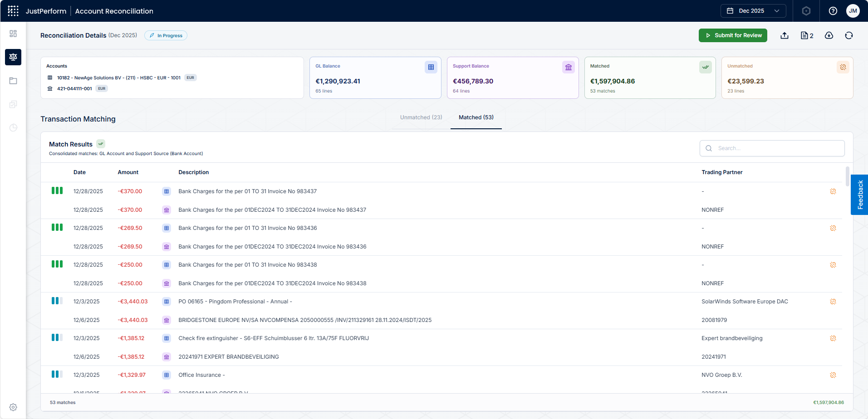
Task: Unmatch the Invoice No 983437 bank charges row
Action: 833,191
